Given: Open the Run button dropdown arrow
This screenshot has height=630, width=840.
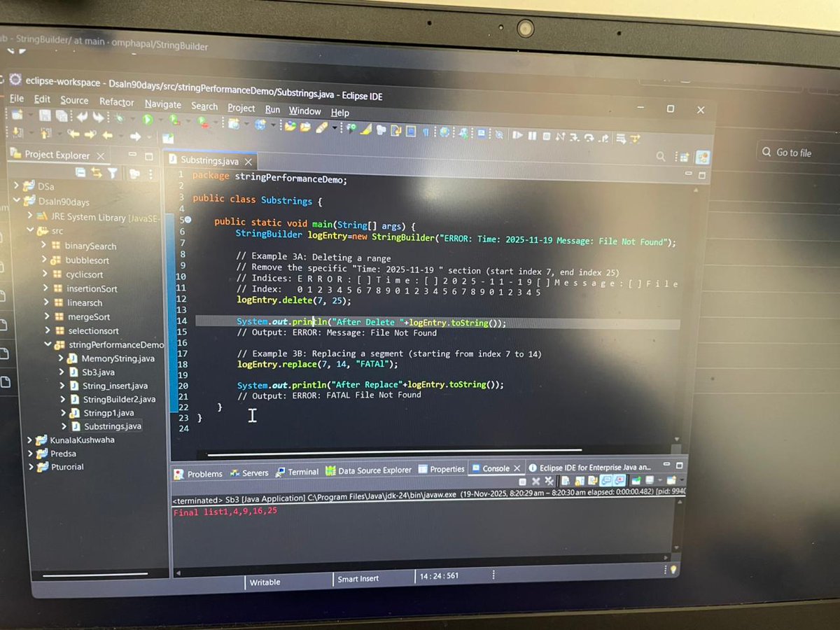Looking at the screenshot, I should pyautogui.click(x=159, y=120).
